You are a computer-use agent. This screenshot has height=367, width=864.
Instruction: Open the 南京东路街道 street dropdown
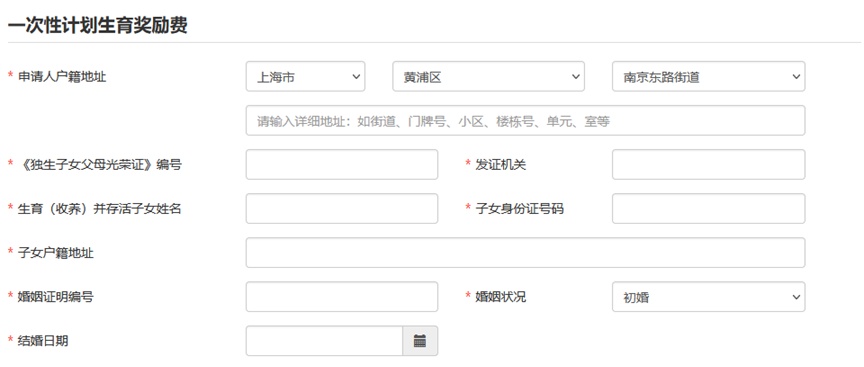pyautogui.click(x=708, y=77)
